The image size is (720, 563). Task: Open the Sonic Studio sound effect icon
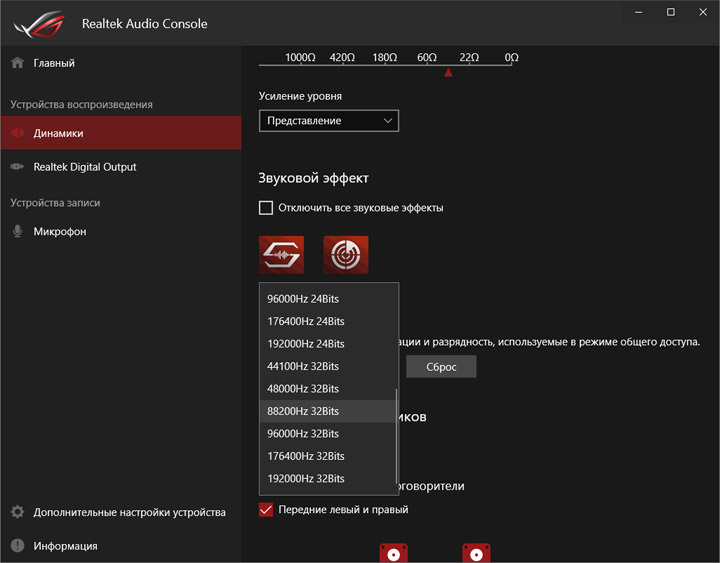point(281,255)
